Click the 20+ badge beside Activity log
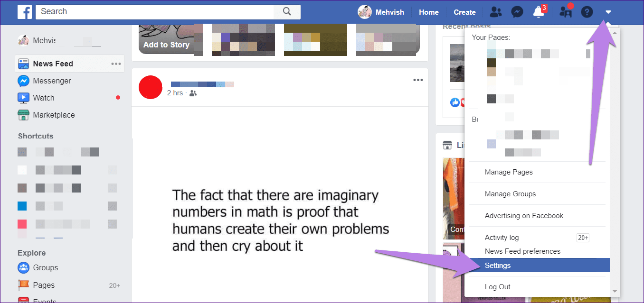 coord(583,238)
